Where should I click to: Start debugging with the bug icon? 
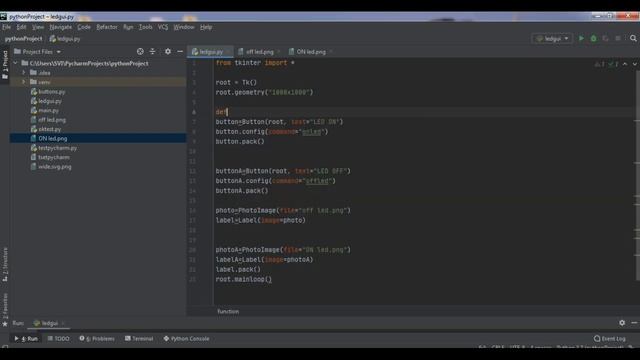tap(593, 38)
